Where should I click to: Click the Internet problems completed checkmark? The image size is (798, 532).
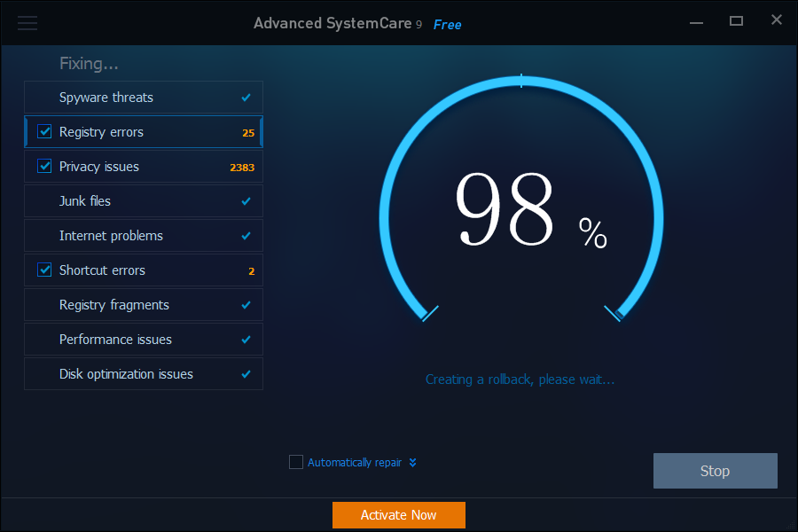[x=246, y=236]
